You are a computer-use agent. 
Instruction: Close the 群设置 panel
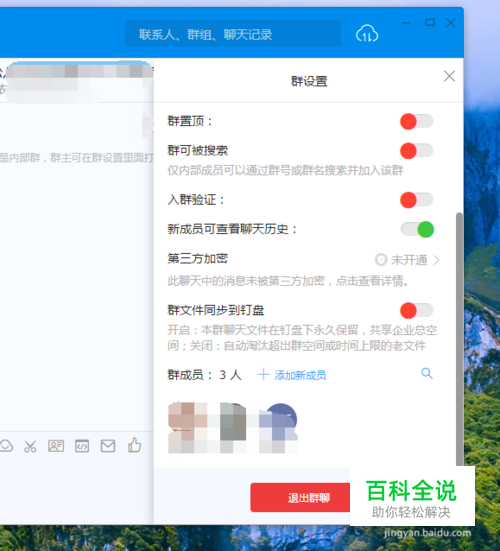tap(449, 76)
